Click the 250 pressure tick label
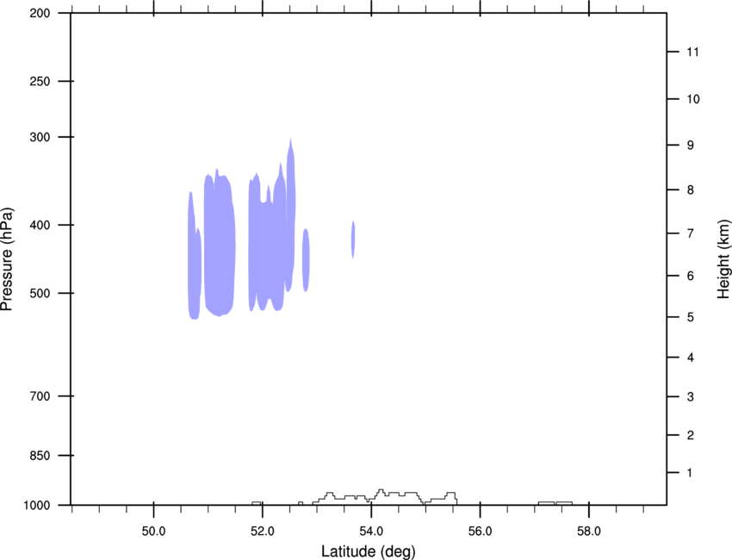This screenshot has width=732, height=560. [40, 81]
